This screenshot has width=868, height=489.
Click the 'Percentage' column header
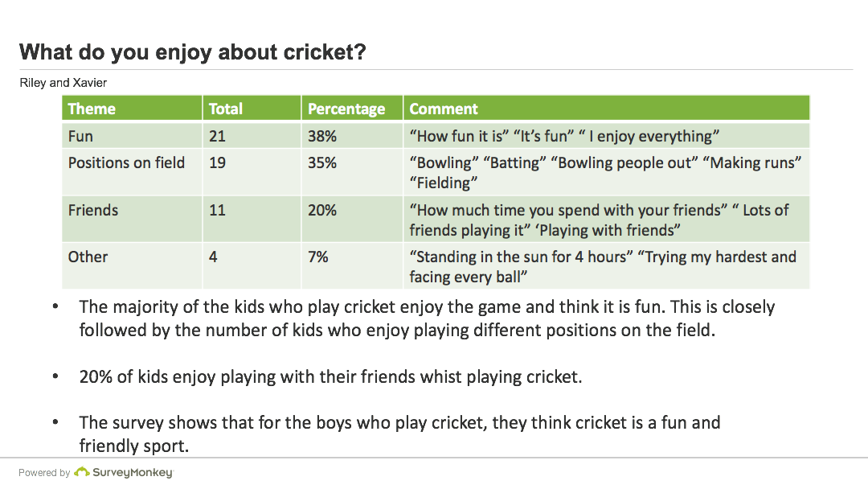click(346, 109)
